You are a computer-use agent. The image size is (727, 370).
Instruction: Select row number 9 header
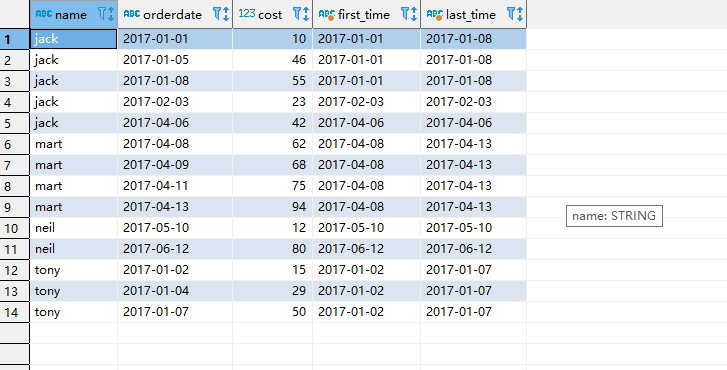(x=15, y=207)
